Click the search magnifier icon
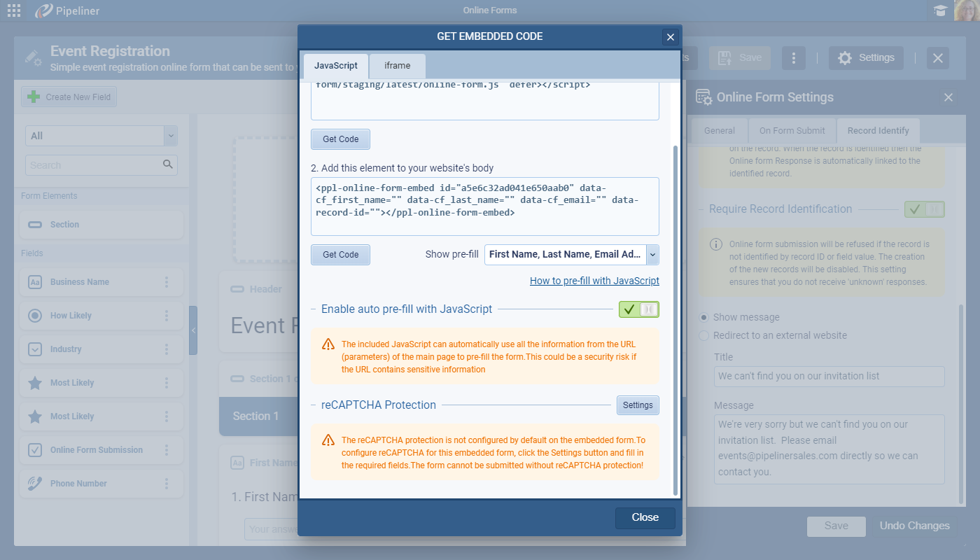 tap(167, 164)
